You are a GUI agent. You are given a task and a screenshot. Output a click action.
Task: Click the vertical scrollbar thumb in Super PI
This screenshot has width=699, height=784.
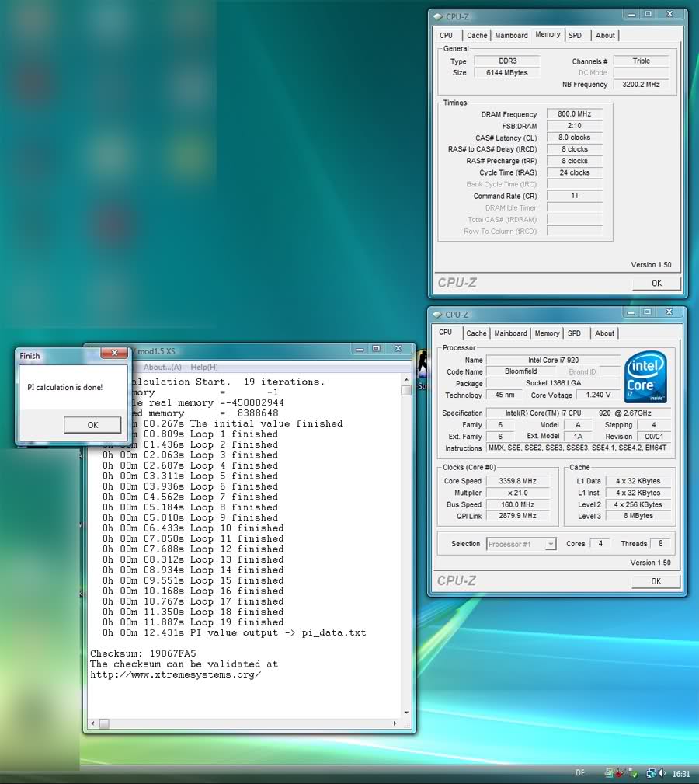coord(406,390)
